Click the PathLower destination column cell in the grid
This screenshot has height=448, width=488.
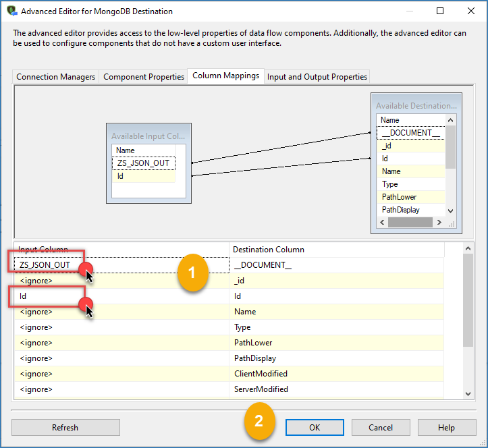pos(336,343)
